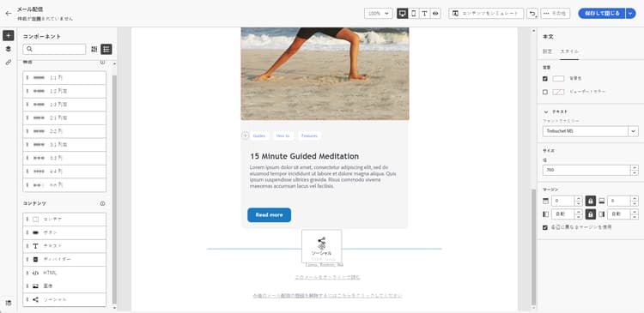
Task: Select the 1:2 column structure
Action: 64,91
